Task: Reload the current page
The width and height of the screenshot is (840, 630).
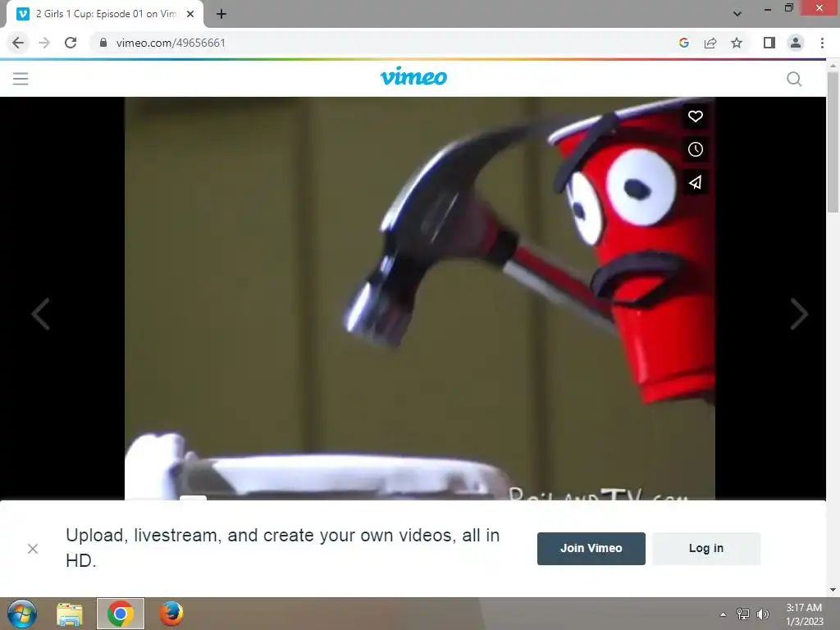Action: coord(71,43)
